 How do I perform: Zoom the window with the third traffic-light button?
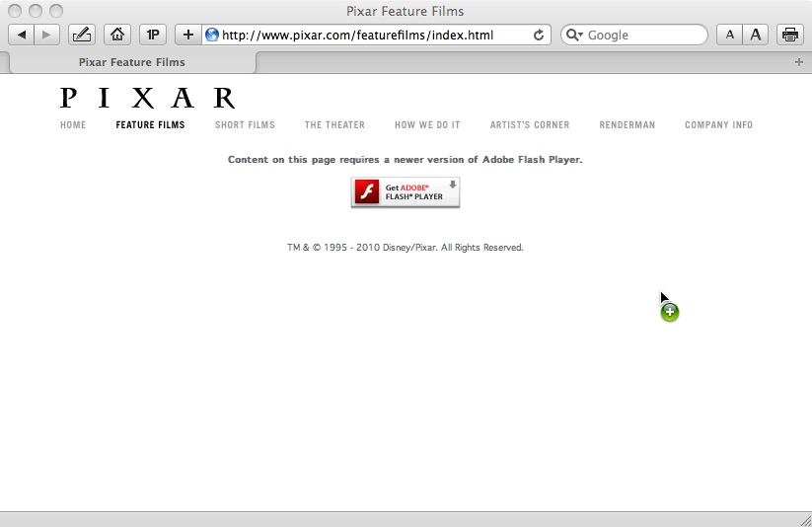click(x=56, y=11)
